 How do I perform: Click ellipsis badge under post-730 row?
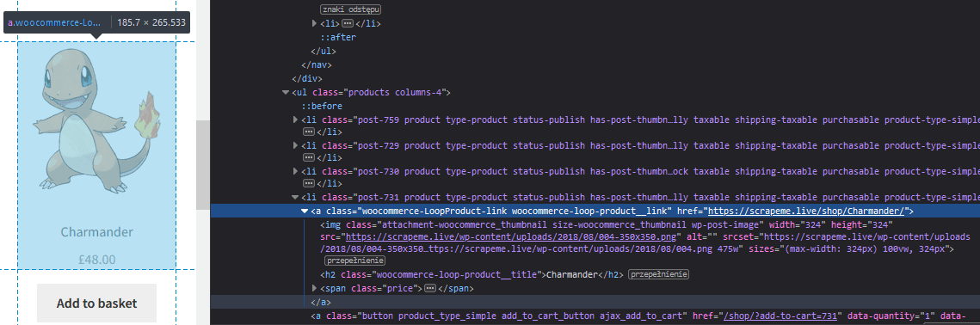308,184
